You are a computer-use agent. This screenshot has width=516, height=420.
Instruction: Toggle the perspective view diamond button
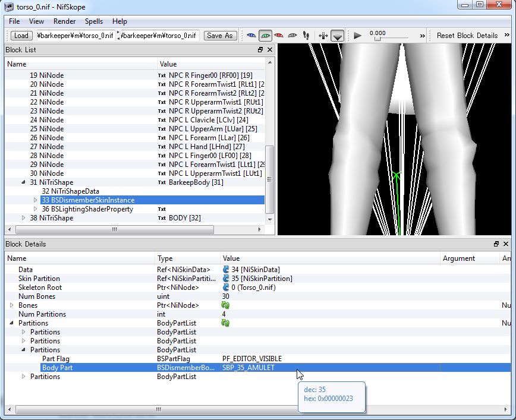tap(337, 36)
